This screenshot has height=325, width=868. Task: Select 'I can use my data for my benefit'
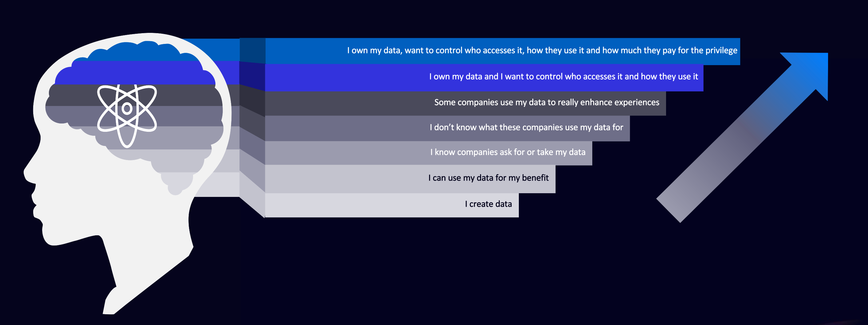point(410,178)
